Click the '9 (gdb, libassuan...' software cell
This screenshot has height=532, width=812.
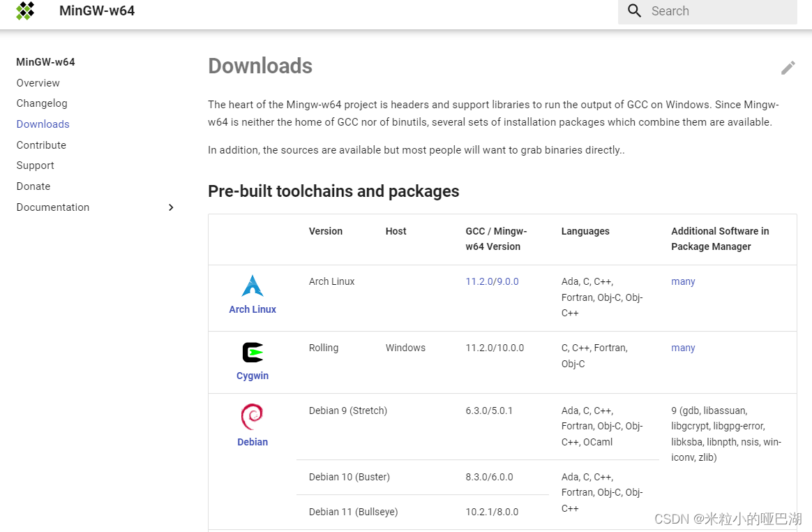[726, 434]
